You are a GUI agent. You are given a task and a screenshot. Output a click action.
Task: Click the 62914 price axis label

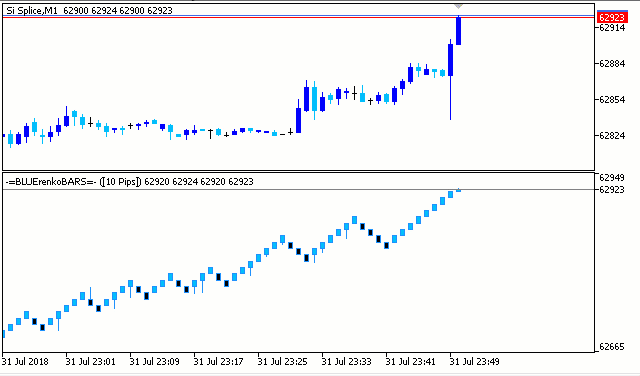click(x=612, y=28)
